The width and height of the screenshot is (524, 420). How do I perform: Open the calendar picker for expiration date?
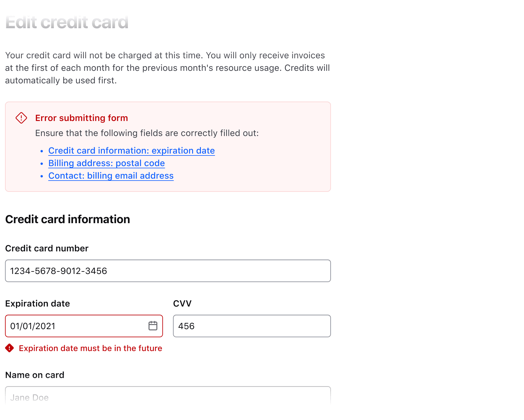tap(153, 326)
